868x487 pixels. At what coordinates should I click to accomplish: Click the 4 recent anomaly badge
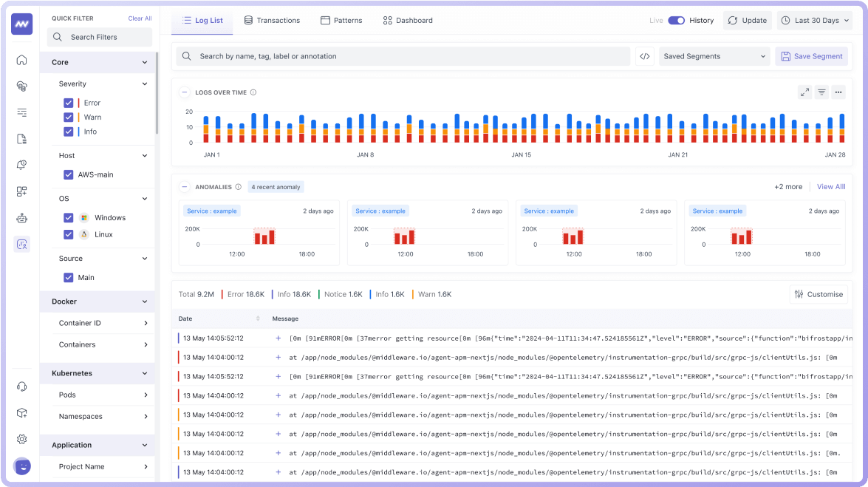point(276,187)
